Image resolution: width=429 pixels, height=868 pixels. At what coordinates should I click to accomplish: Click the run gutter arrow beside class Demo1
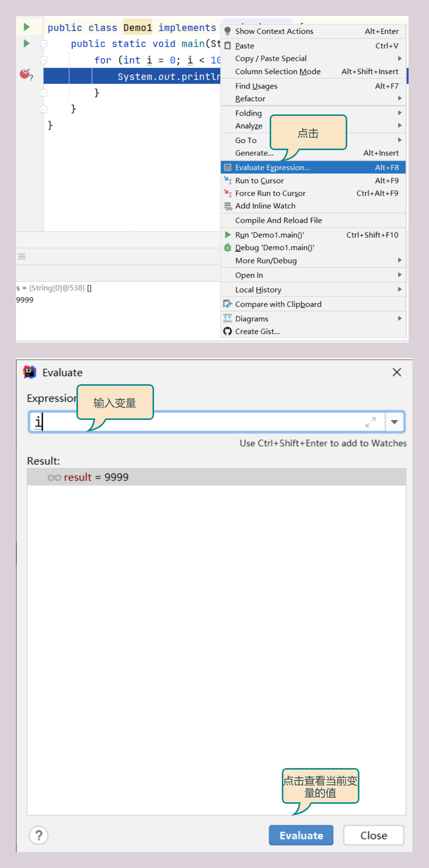point(27,27)
